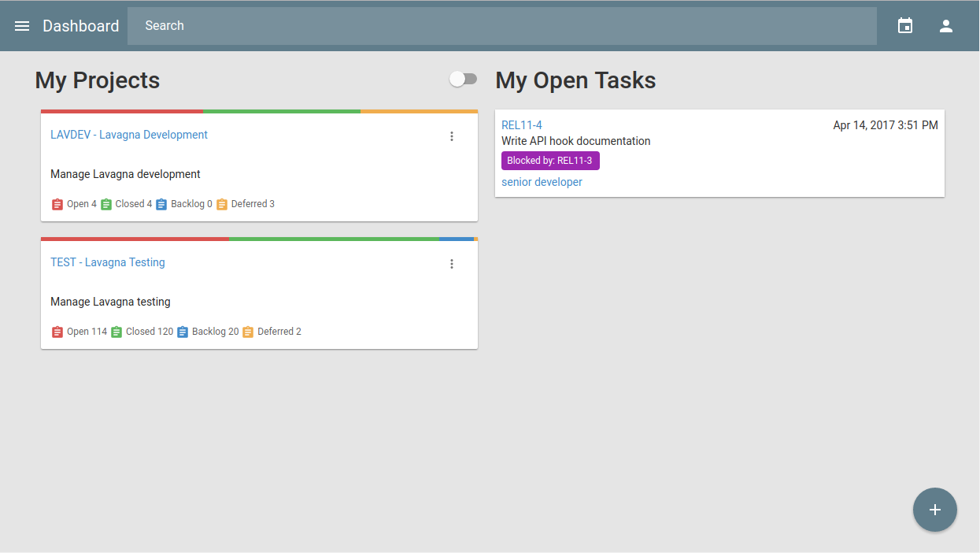Focus the Search input field

click(501, 26)
